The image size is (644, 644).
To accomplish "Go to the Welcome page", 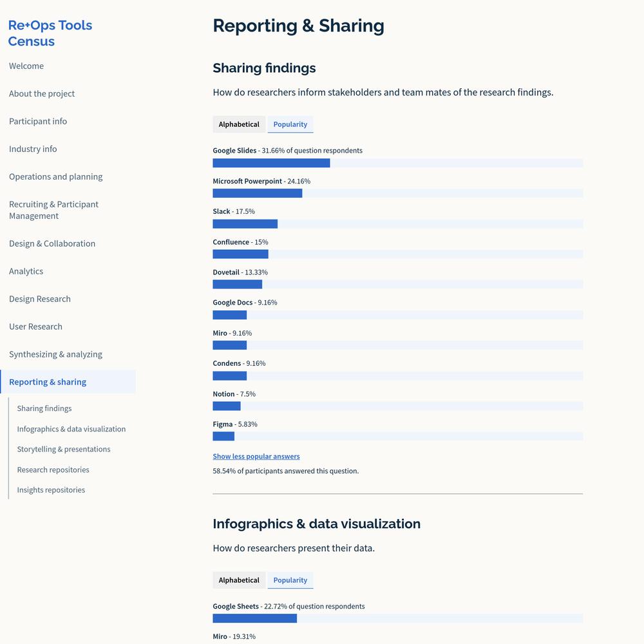I will coord(26,66).
